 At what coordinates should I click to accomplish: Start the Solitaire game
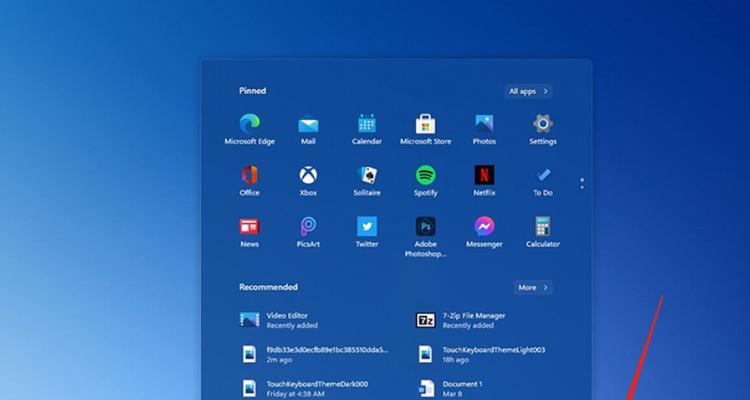tap(367, 181)
